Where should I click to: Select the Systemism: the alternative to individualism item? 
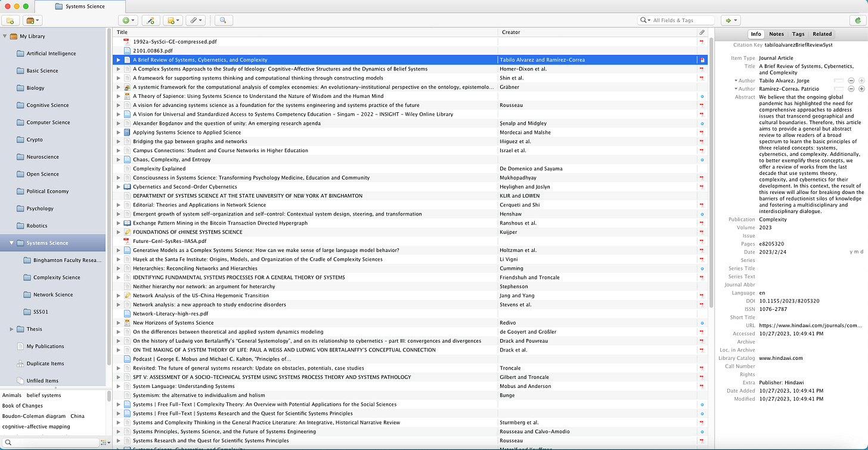coord(410,395)
